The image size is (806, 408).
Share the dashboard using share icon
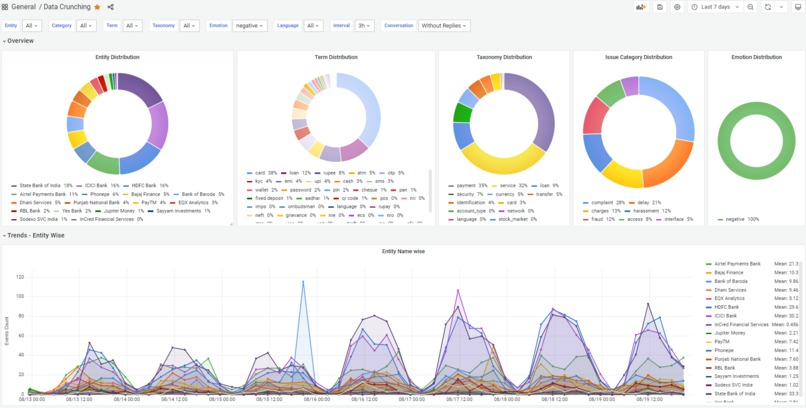click(x=111, y=7)
